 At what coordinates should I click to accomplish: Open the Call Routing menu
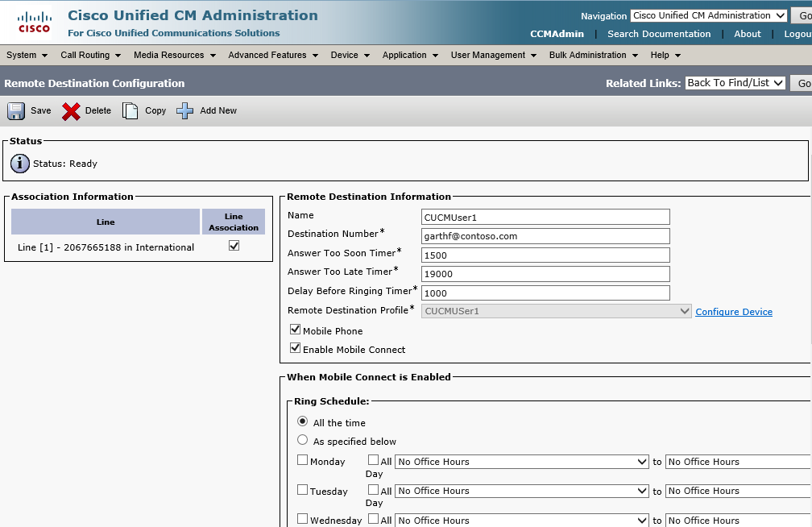(90, 55)
